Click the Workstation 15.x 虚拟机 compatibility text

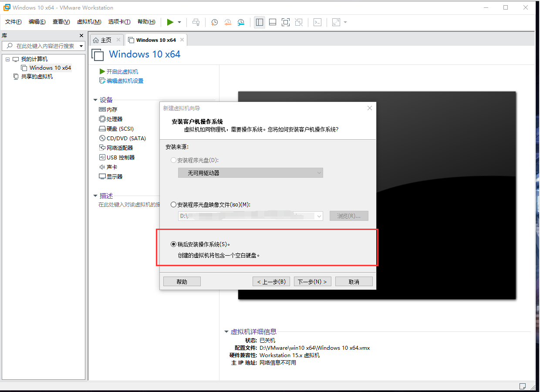click(290, 355)
